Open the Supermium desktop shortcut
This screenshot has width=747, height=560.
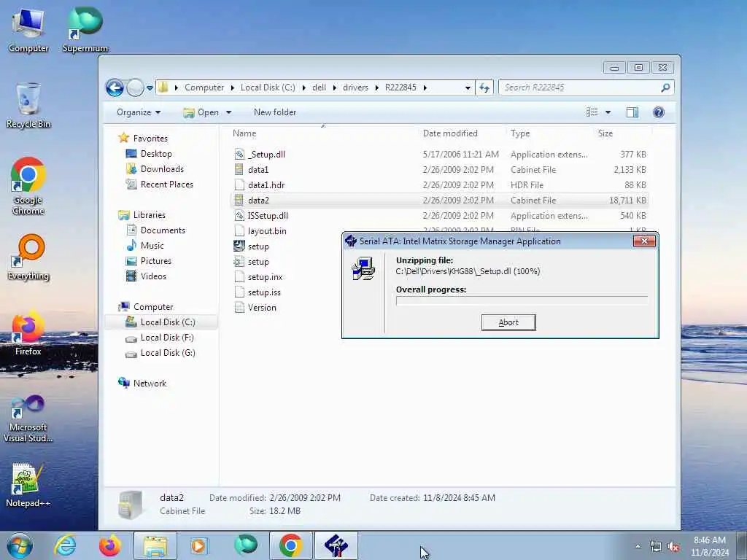click(85, 31)
